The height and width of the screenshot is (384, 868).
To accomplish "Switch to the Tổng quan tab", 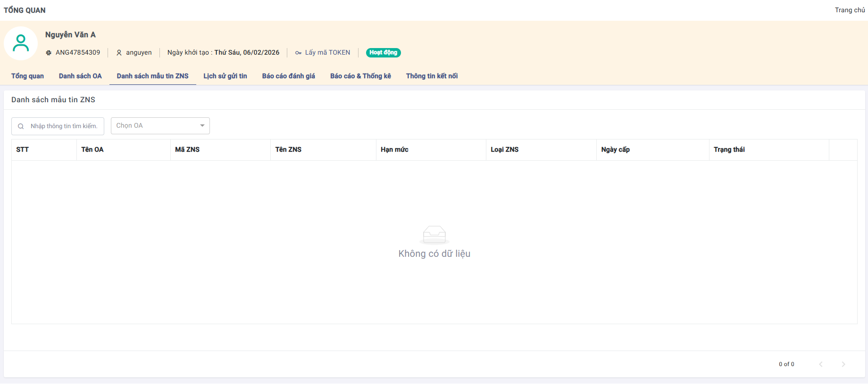I will [x=27, y=76].
